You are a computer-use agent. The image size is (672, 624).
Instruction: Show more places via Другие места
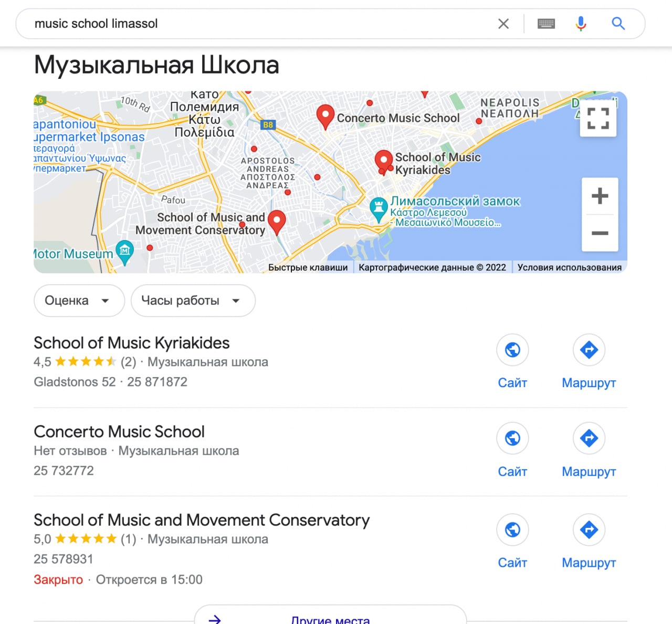pyautogui.click(x=330, y=617)
